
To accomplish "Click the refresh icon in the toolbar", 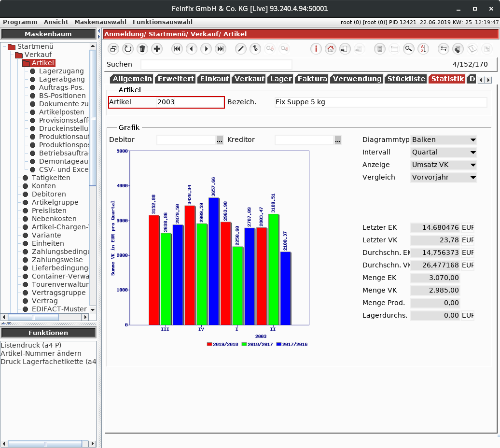I will pyautogui.click(x=128, y=49).
